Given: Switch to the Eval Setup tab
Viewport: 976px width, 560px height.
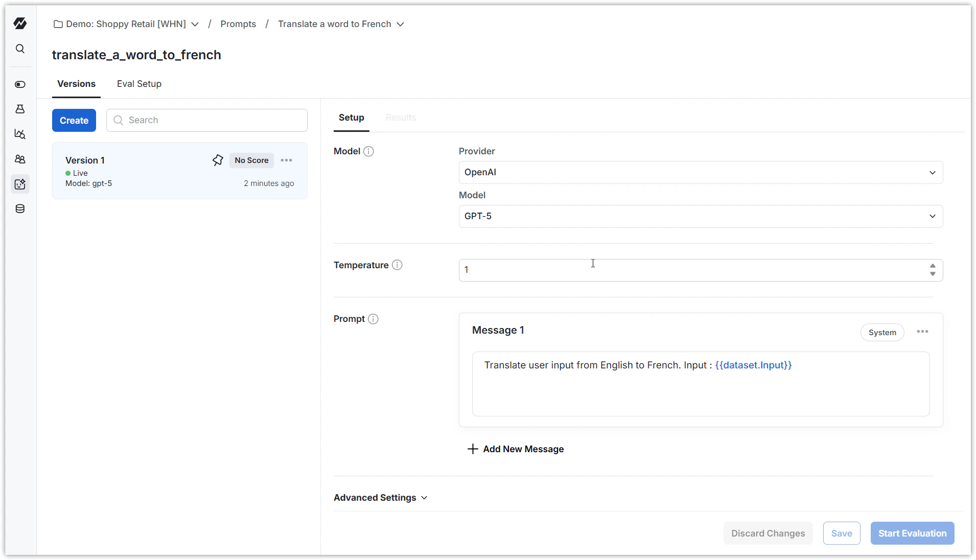Looking at the screenshot, I should point(139,84).
